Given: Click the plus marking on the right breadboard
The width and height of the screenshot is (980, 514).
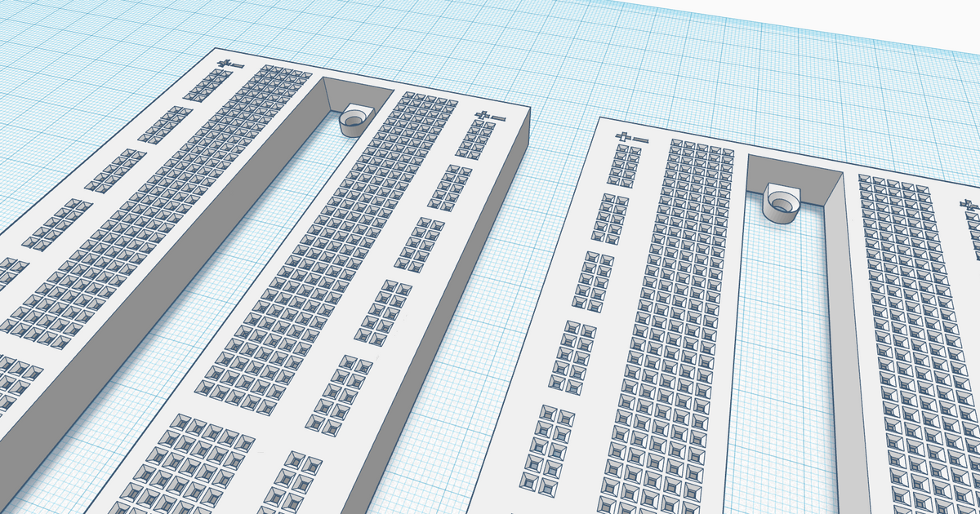Looking at the screenshot, I should click(x=622, y=136).
